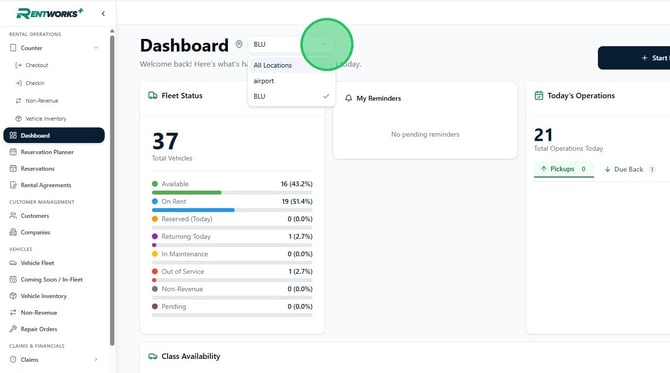Viewport: 670px width, 373px height.
Task: Click the Dashboard grid icon in the sidebar
Action: [13, 135]
